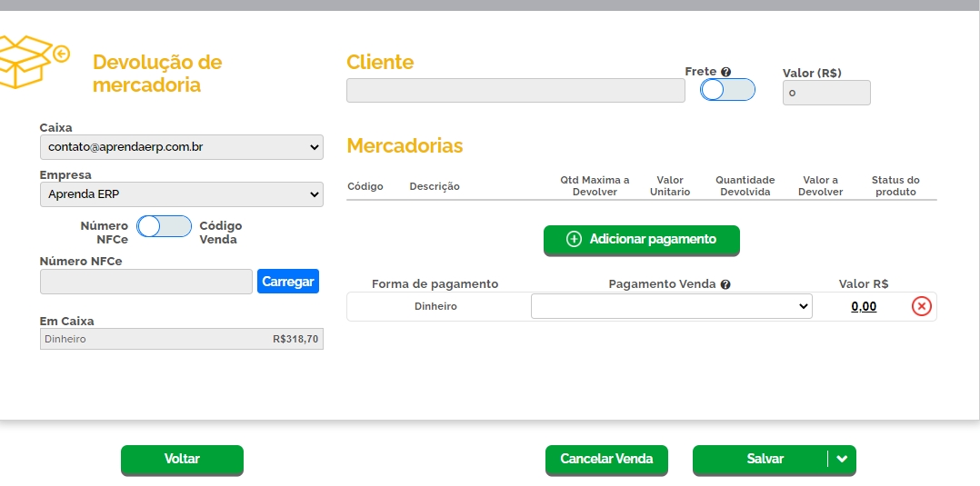The image size is (980, 486).
Task: Open the Salvar button arrow menu
Action: point(842,460)
